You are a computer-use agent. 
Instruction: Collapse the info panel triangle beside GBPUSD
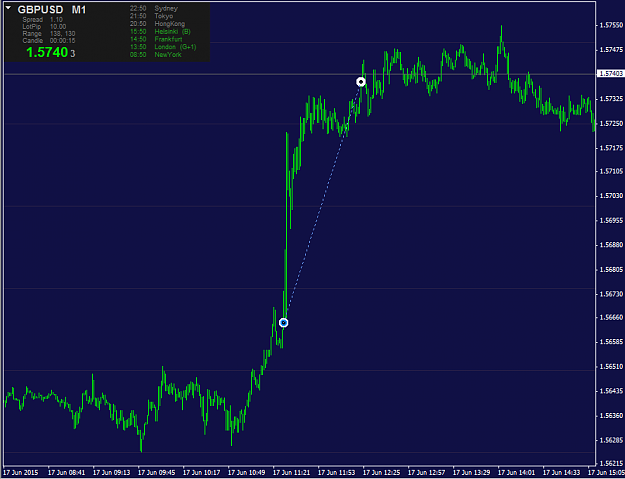pyautogui.click(x=9, y=8)
